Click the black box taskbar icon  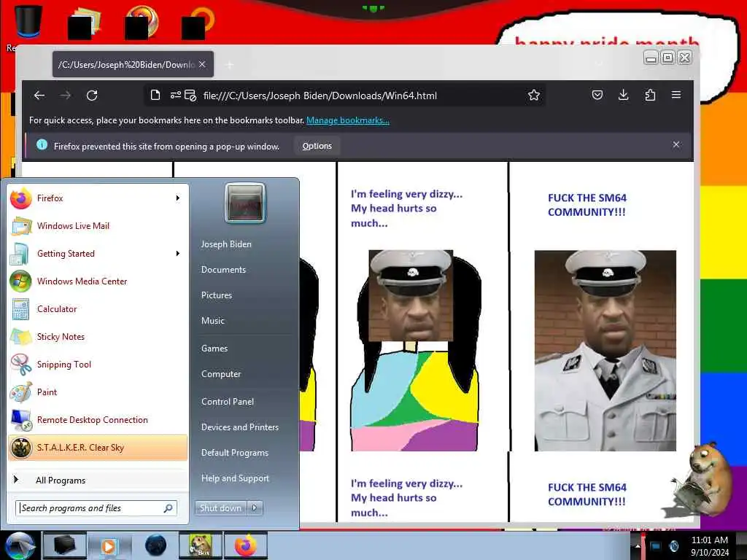[x=65, y=545]
